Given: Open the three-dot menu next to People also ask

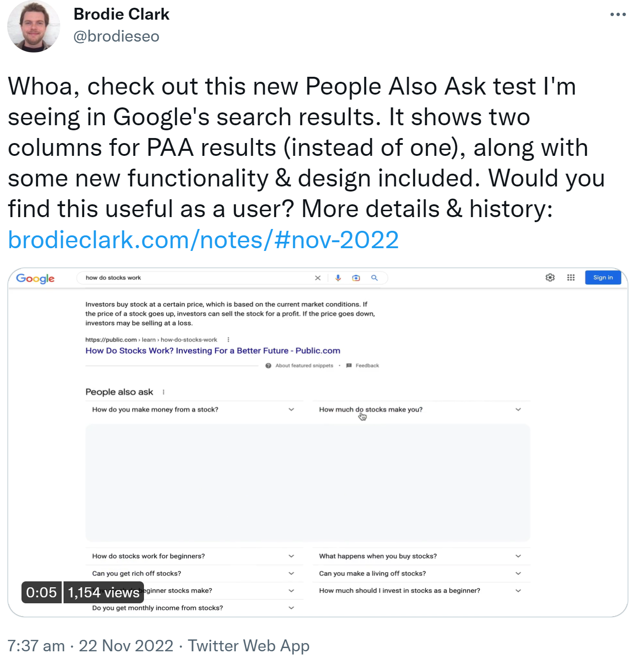Looking at the screenshot, I should click(163, 392).
